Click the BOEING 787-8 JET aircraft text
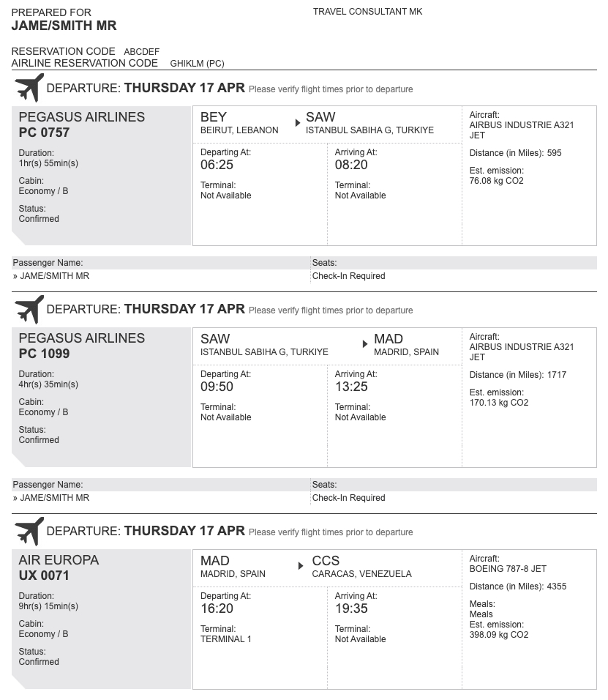Viewport: 608px width, 700px height. (508, 569)
